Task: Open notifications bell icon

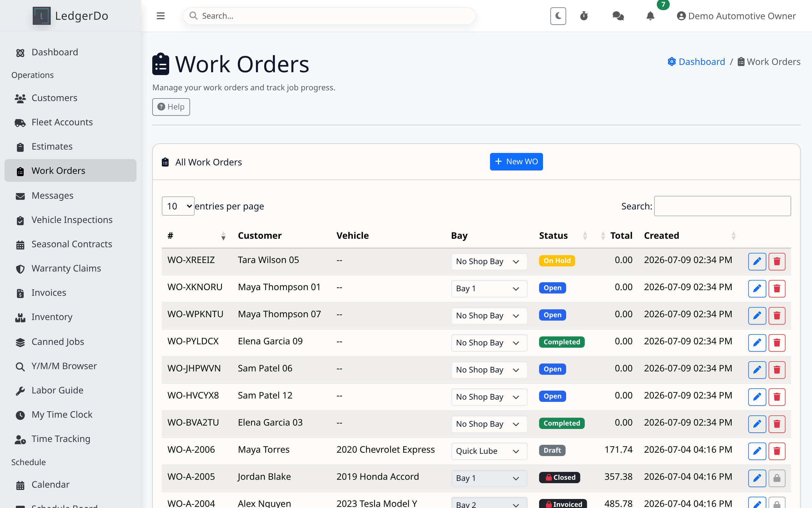Action: [650, 16]
